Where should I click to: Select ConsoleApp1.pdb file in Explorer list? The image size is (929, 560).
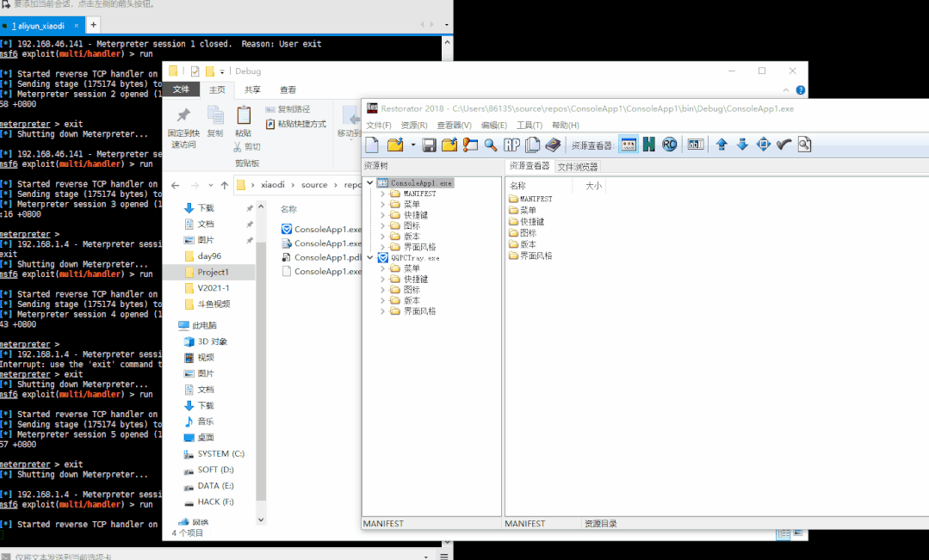click(x=322, y=257)
